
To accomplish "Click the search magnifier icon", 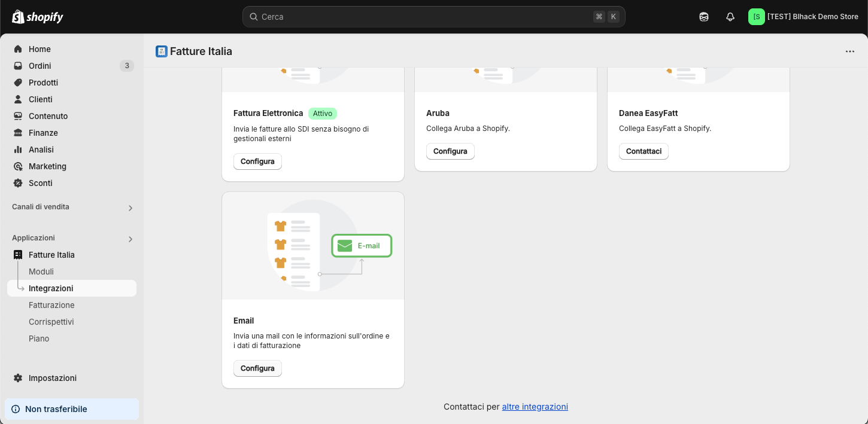I will tap(254, 17).
